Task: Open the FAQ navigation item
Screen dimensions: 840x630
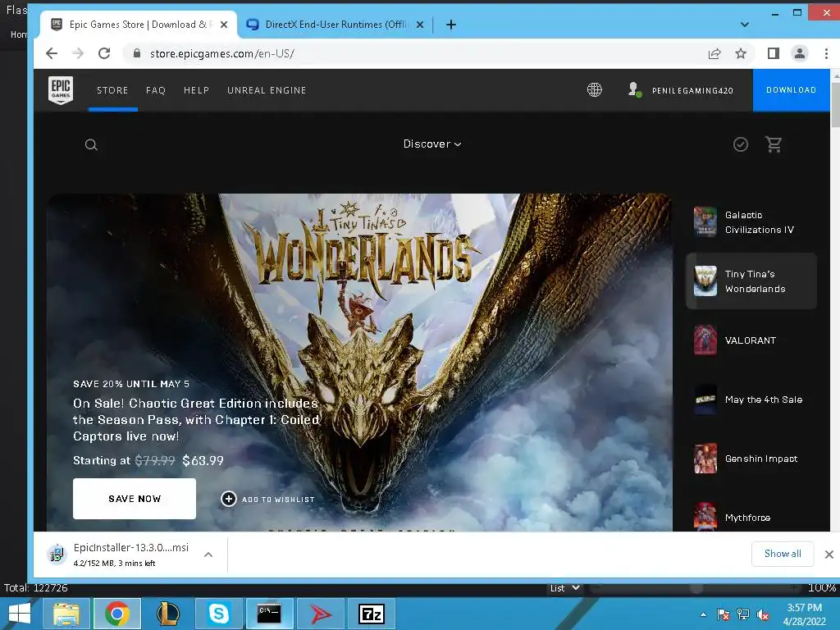Action: click(x=156, y=90)
